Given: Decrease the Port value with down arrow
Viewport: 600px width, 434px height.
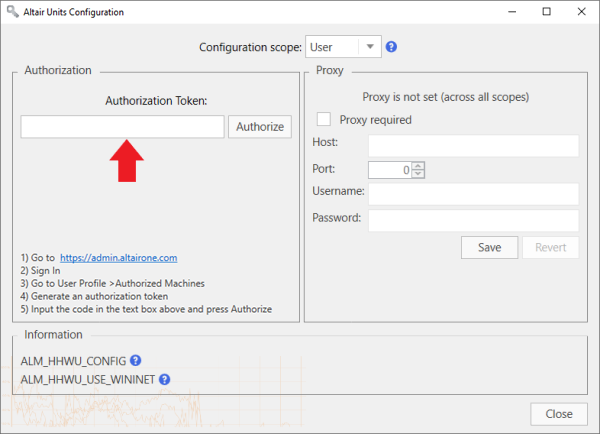Looking at the screenshot, I should (418, 174).
